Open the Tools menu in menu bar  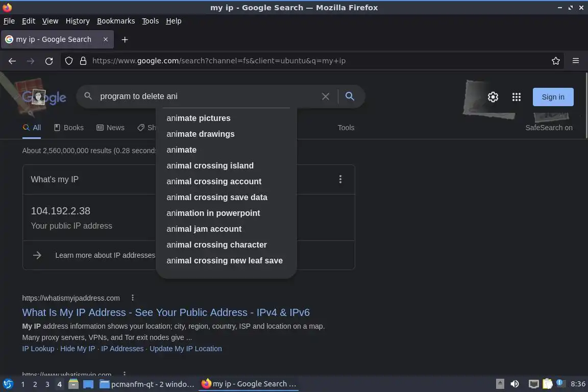pos(151,21)
